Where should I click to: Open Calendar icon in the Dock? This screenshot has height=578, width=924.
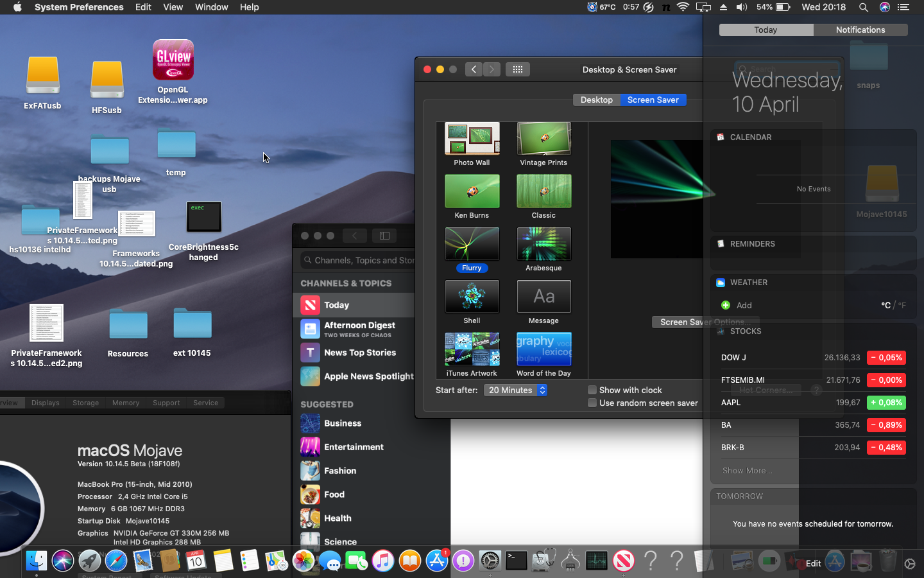coord(196,561)
